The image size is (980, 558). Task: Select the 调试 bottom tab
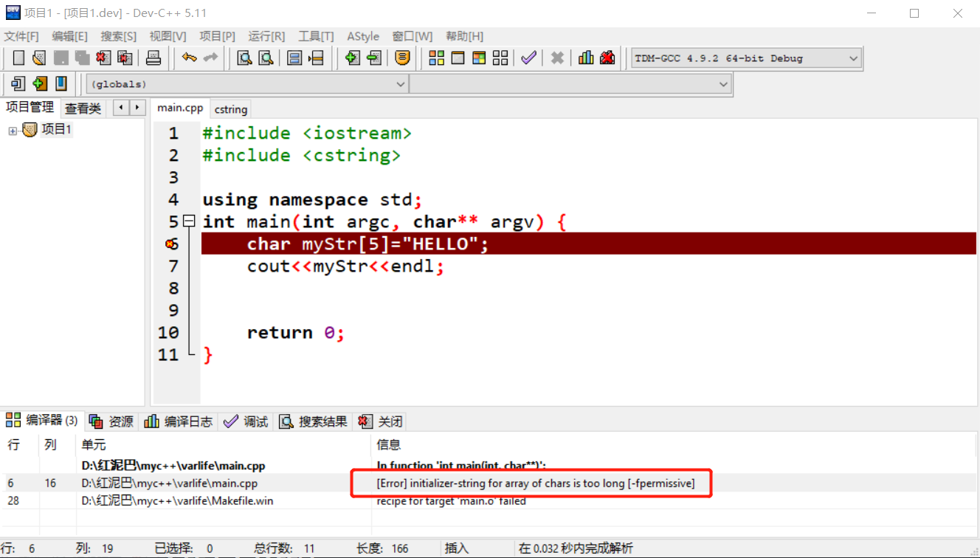pyautogui.click(x=246, y=421)
